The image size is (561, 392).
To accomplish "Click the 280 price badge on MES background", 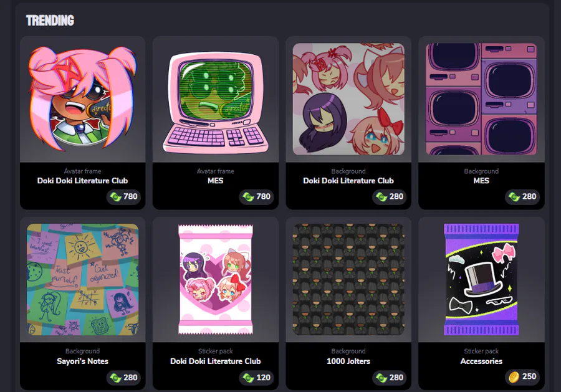I will 522,197.
